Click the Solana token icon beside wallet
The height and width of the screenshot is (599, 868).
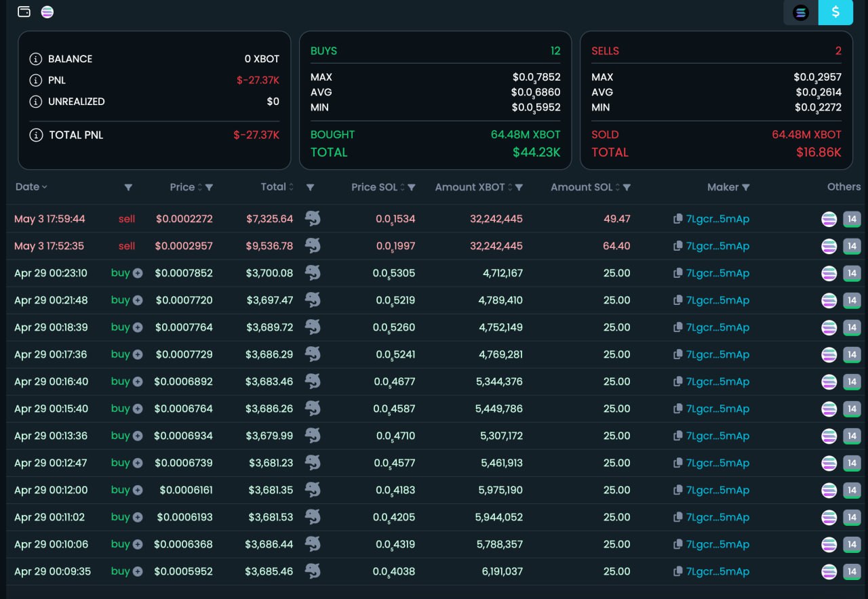coord(47,12)
